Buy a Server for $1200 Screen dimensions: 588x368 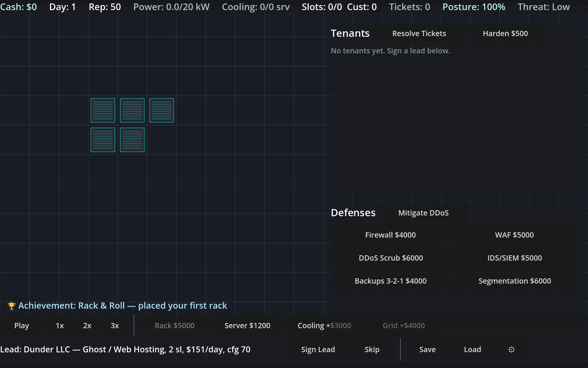(x=247, y=326)
